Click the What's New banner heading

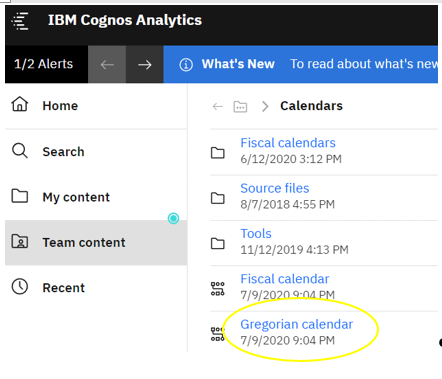(238, 64)
